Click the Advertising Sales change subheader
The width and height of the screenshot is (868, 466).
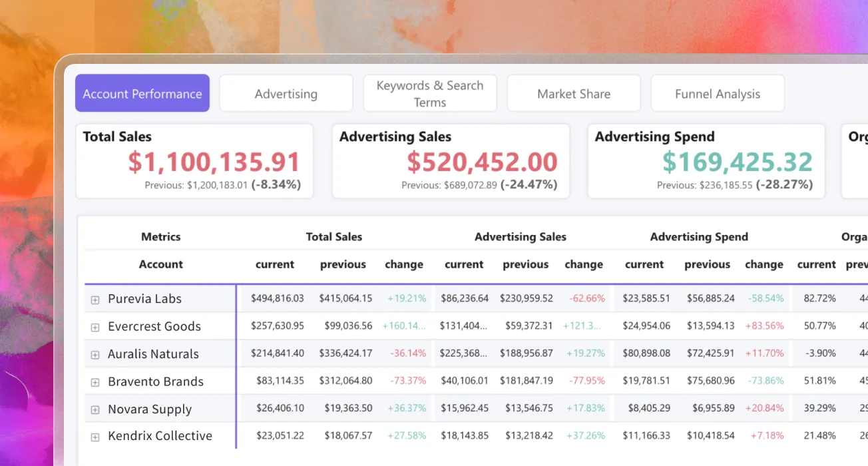click(x=584, y=264)
